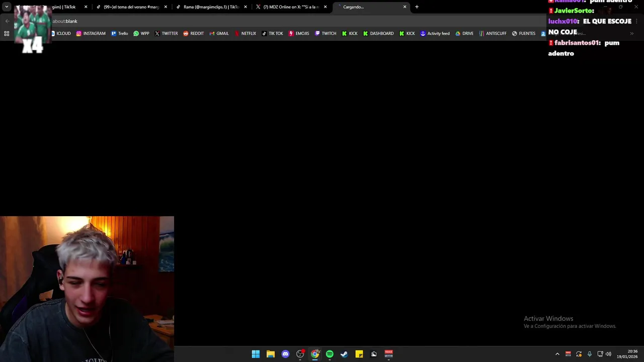Viewport: 644px width, 362px height.
Task: Click the microphone tray icon
Action: 590,354
